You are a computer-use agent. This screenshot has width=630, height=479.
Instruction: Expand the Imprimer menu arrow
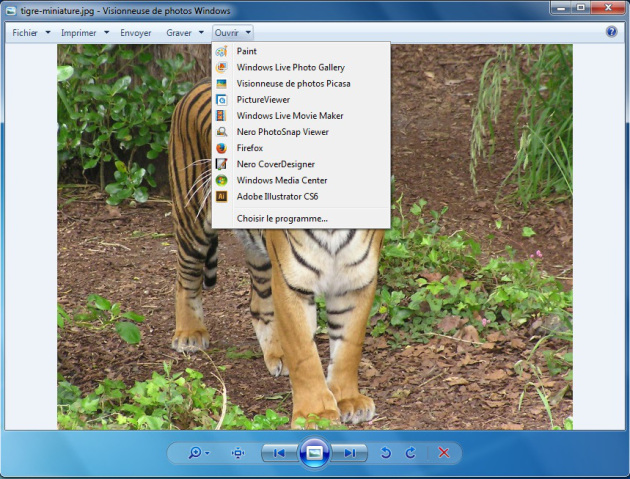(106, 32)
